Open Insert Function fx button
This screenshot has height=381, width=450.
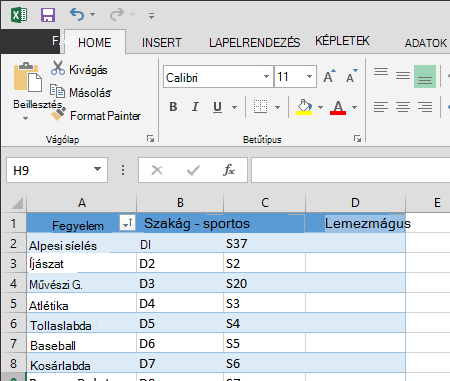229,170
